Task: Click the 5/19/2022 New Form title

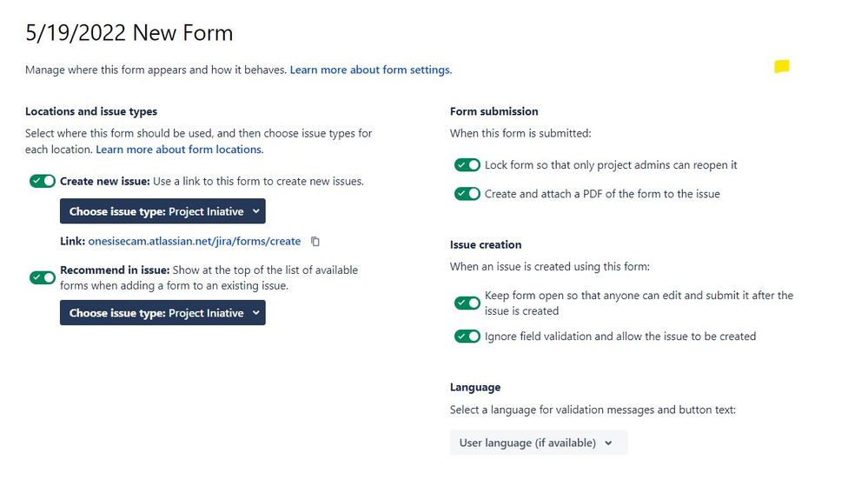Action: pos(129,33)
